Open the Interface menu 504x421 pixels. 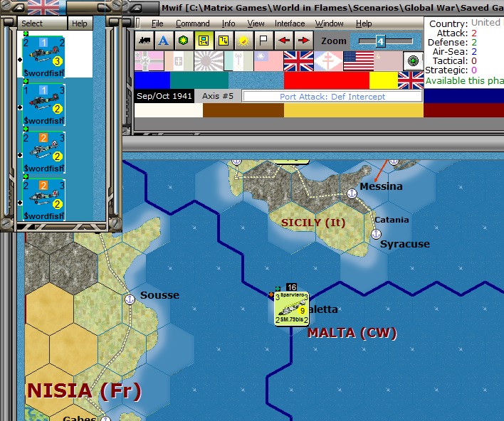point(290,23)
